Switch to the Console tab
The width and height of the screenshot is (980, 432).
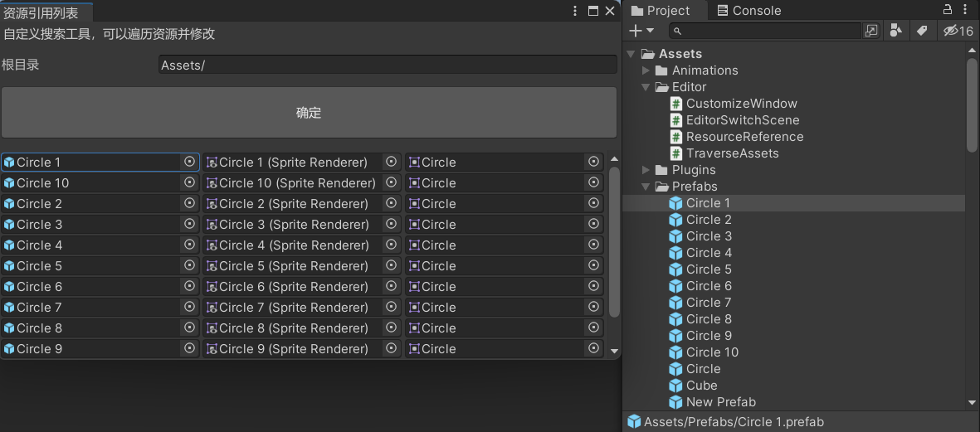pos(748,11)
